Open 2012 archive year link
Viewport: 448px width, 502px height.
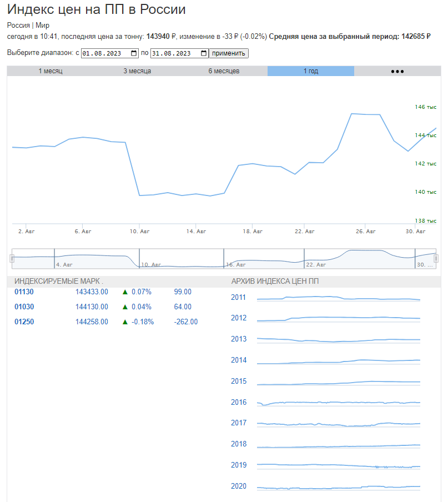[239, 318]
